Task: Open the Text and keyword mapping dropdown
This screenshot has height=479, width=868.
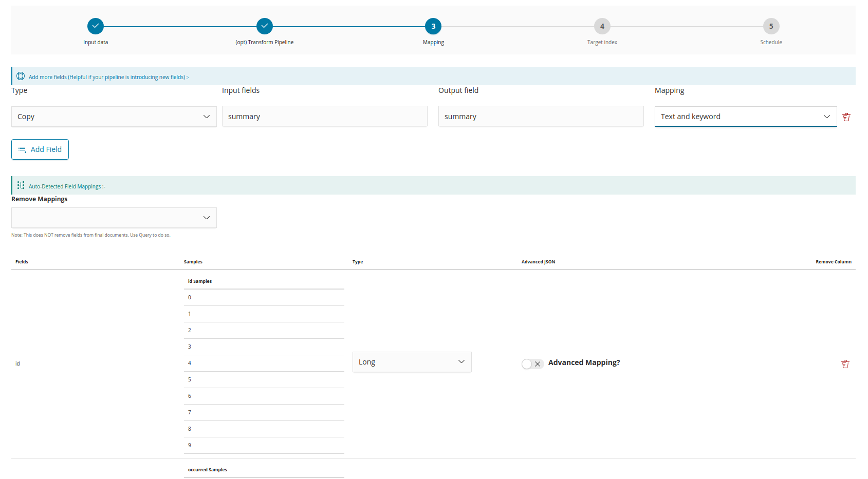Action: coord(745,117)
